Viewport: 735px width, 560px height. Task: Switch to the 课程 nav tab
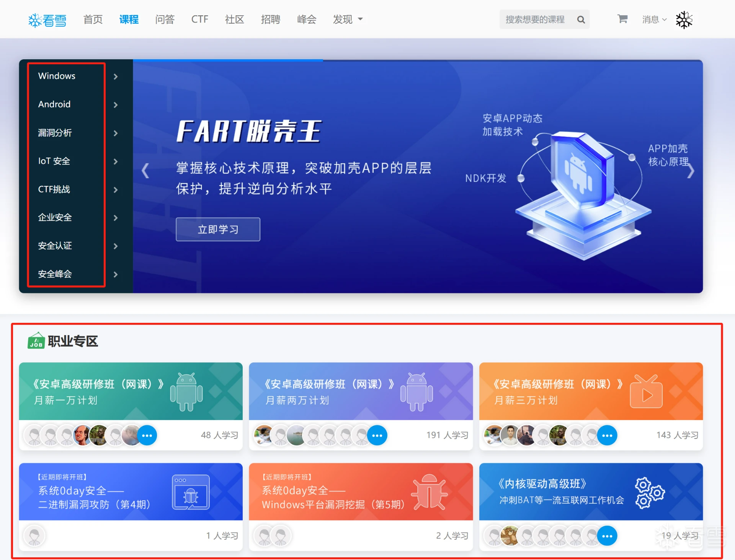coord(129,19)
